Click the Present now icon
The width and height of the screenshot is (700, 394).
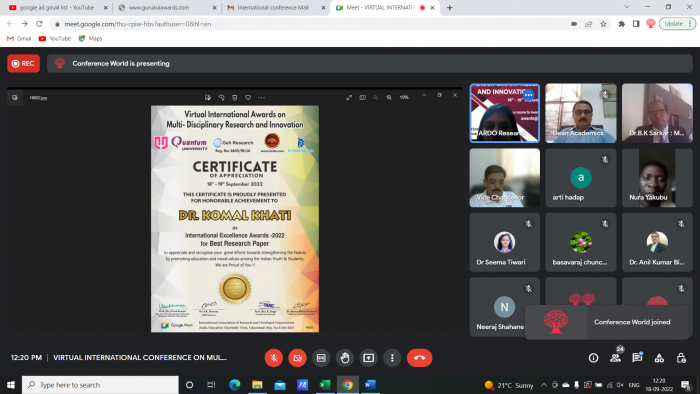368,358
